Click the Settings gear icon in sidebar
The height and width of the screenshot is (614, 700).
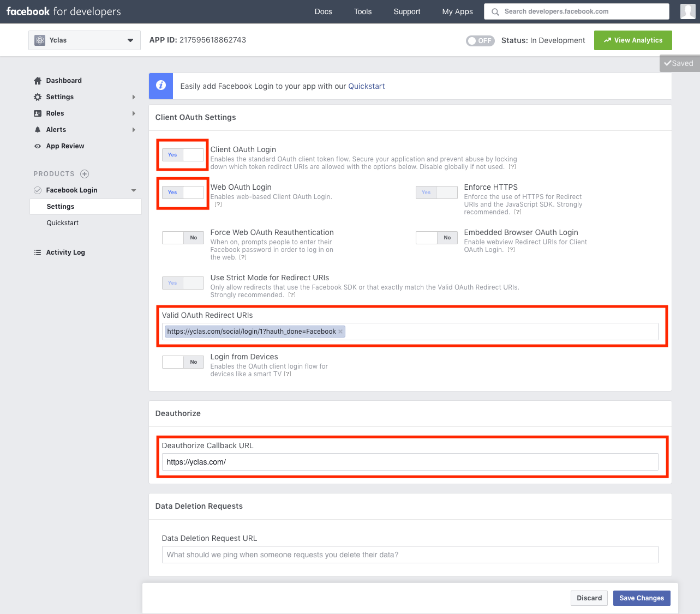pyautogui.click(x=38, y=97)
